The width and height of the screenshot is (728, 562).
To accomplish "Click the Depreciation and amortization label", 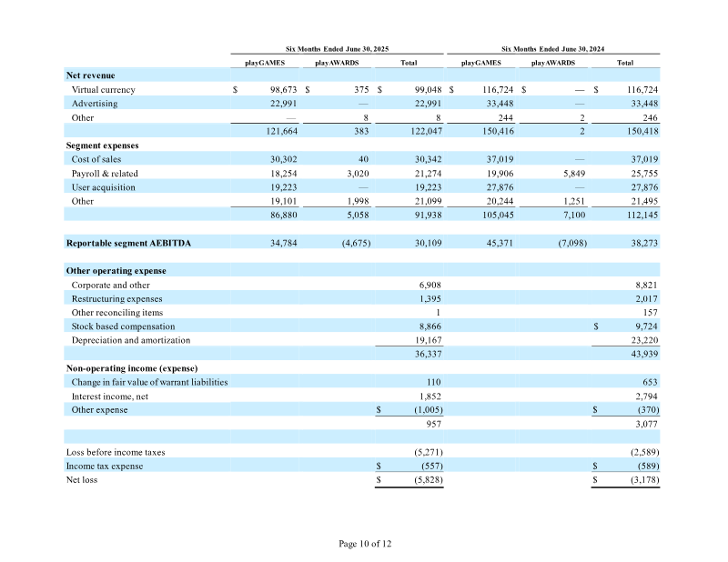I will point(130,340).
